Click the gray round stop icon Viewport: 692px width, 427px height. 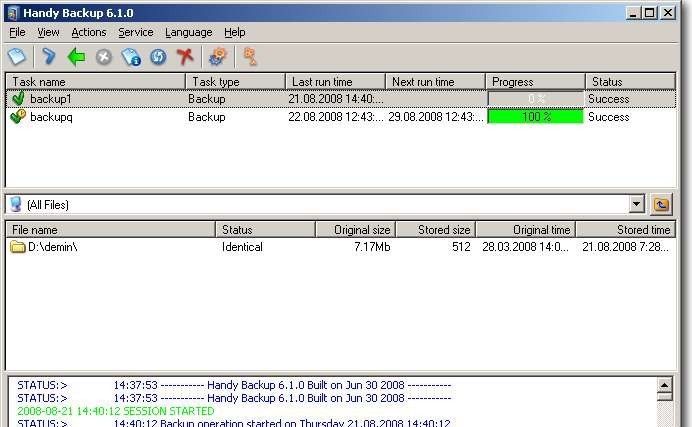pos(104,57)
